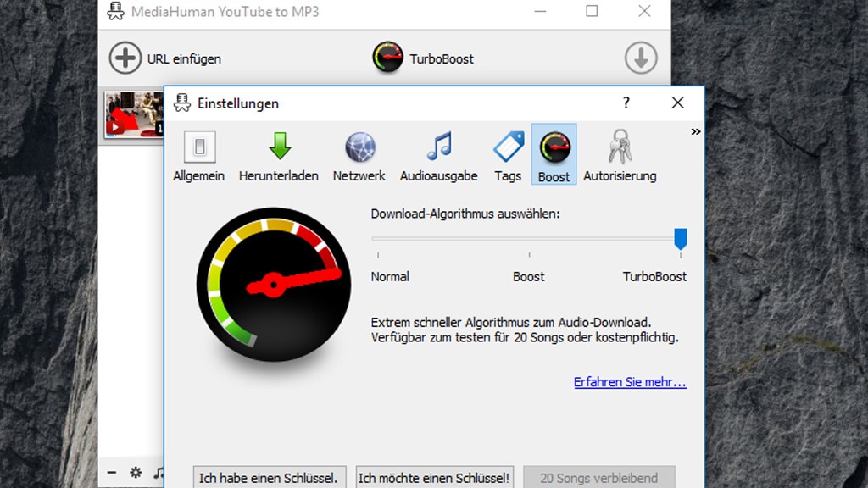Open settings via the bottom gear icon
Image resolution: width=868 pixels, height=488 pixels.
tap(136, 473)
